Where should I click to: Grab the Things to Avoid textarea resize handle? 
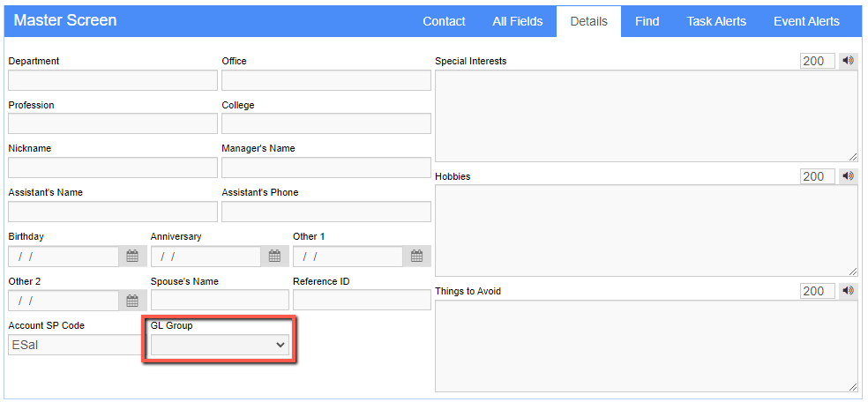click(853, 387)
